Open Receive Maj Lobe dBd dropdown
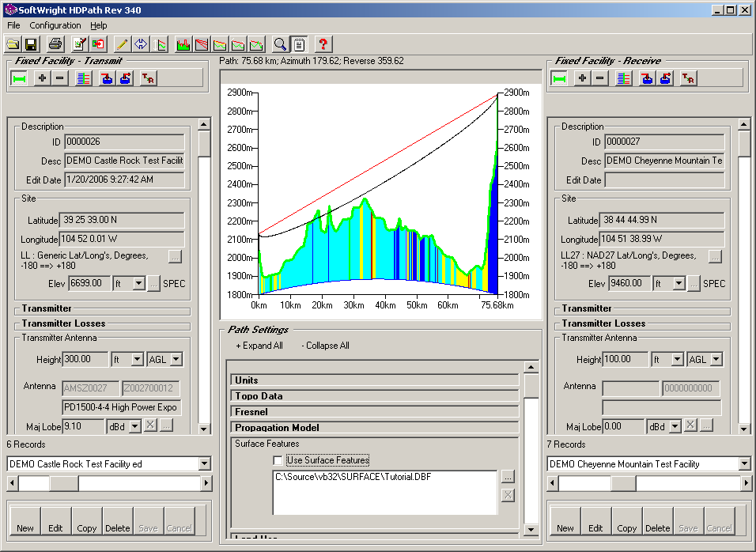The height and width of the screenshot is (552, 756). 675,426
